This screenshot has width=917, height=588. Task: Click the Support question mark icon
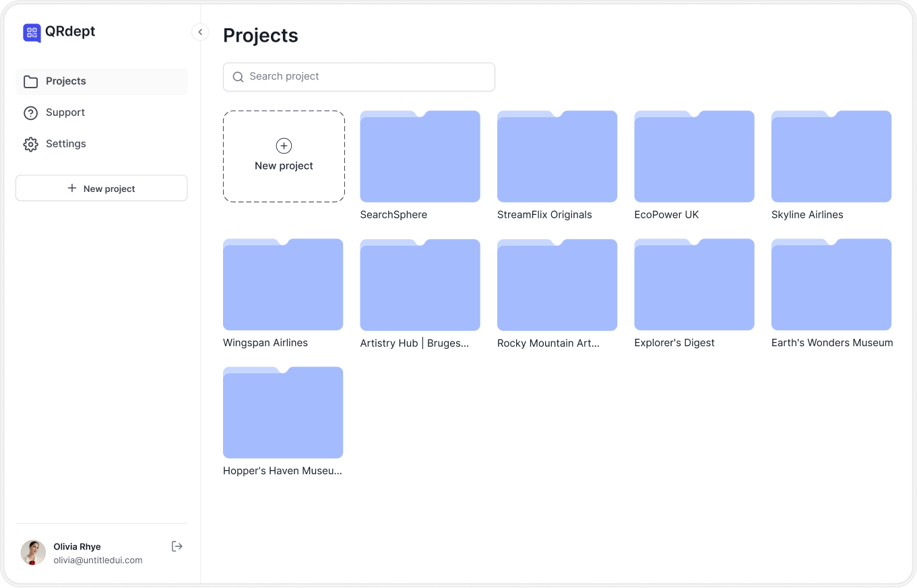click(x=30, y=112)
